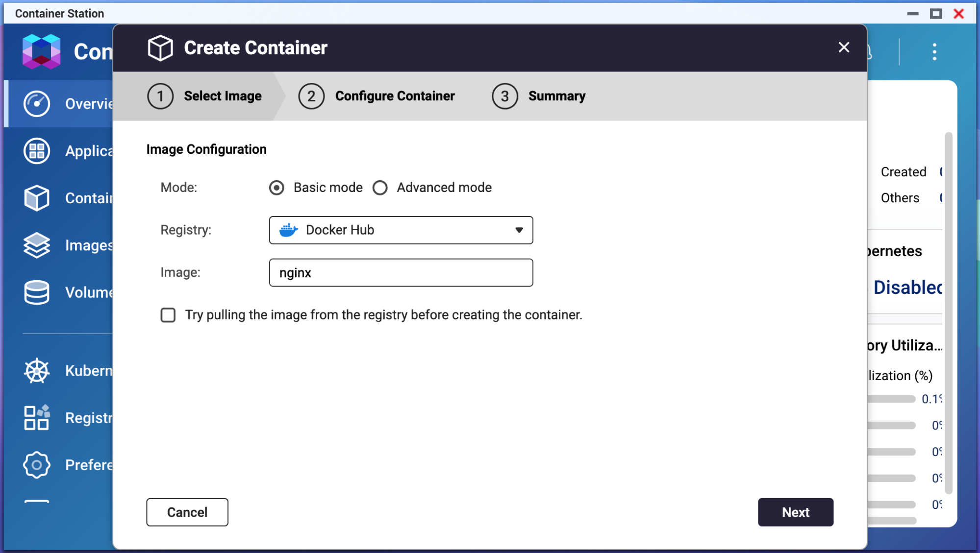Go to step 3 Summary
The width and height of the screenshot is (980, 553).
click(539, 96)
